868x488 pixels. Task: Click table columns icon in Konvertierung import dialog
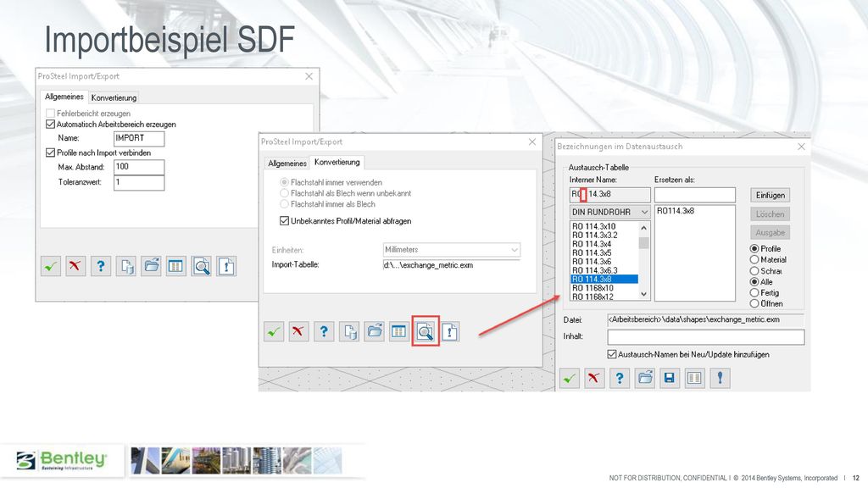[x=399, y=332]
